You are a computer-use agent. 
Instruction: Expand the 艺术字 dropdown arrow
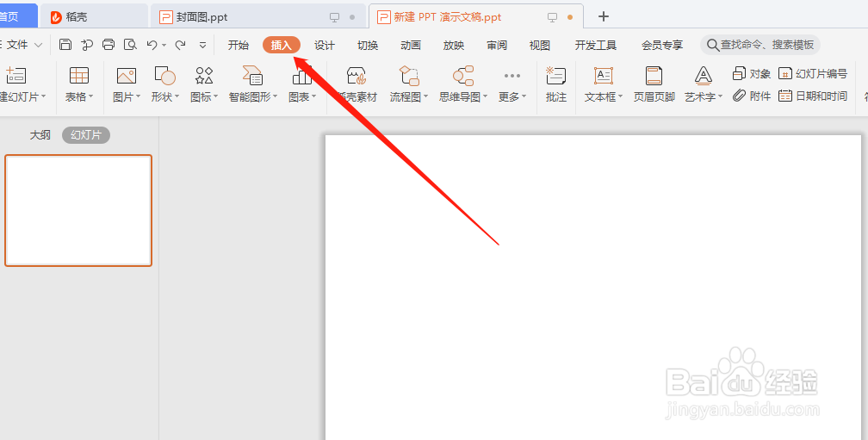click(x=721, y=96)
